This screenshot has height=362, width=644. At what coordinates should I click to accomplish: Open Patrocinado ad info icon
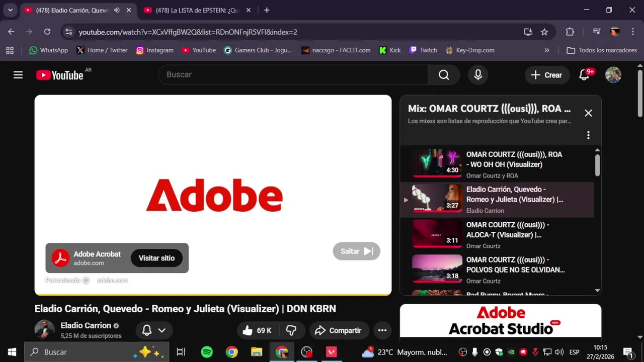point(86,281)
